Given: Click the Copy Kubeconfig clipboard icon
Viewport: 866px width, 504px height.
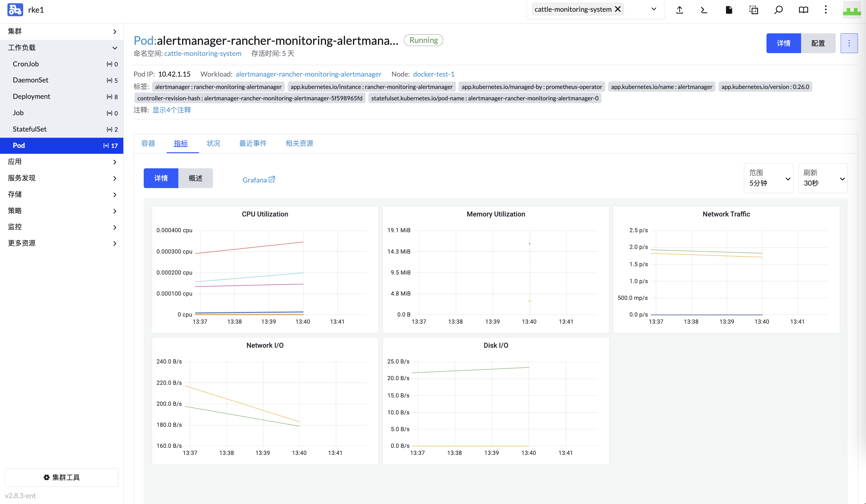Looking at the screenshot, I should pos(754,10).
